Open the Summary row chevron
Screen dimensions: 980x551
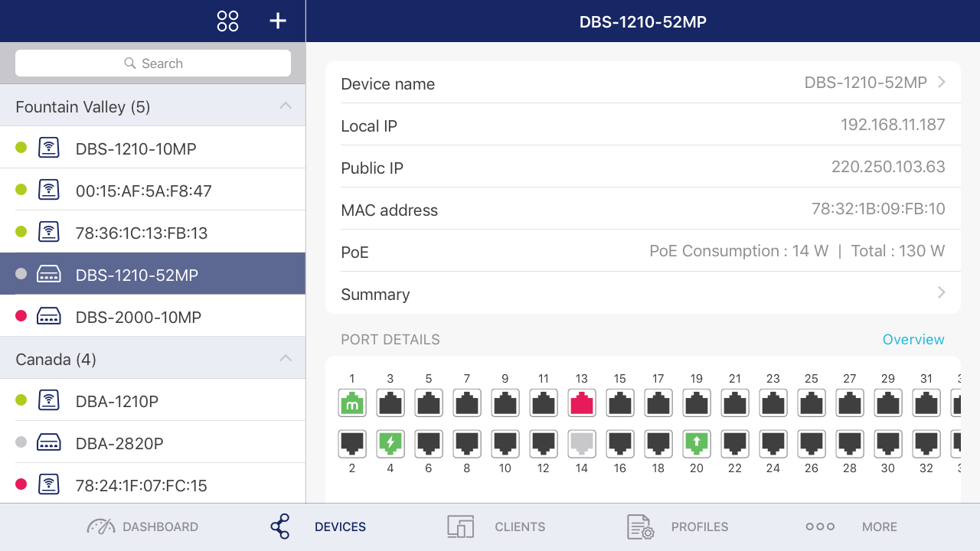pyautogui.click(x=941, y=293)
